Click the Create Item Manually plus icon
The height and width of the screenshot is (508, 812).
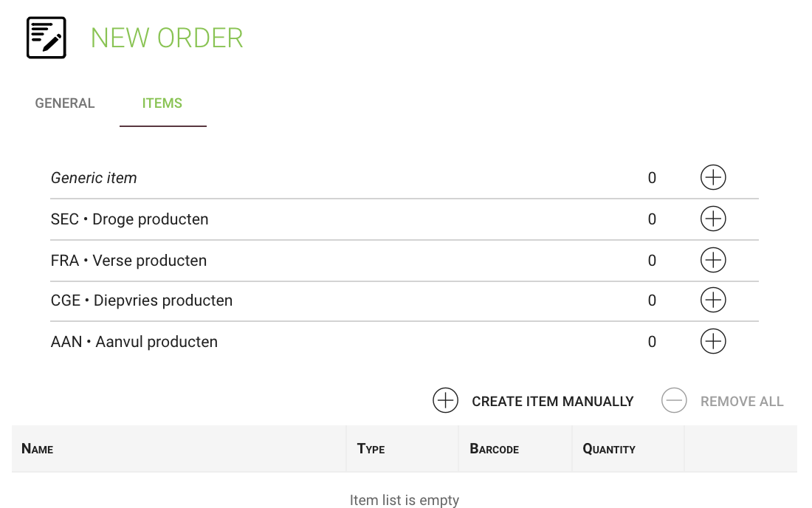(445, 400)
